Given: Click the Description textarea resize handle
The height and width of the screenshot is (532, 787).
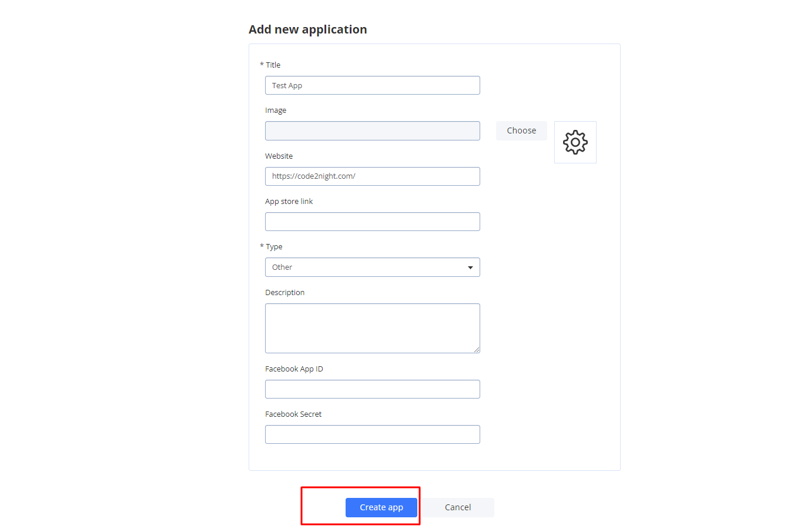Looking at the screenshot, I should coord(477,350).
